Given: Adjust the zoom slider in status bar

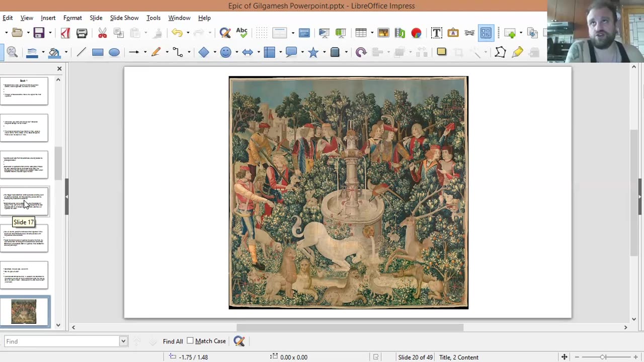Looking at the screenshot, I should pos(603,357).
